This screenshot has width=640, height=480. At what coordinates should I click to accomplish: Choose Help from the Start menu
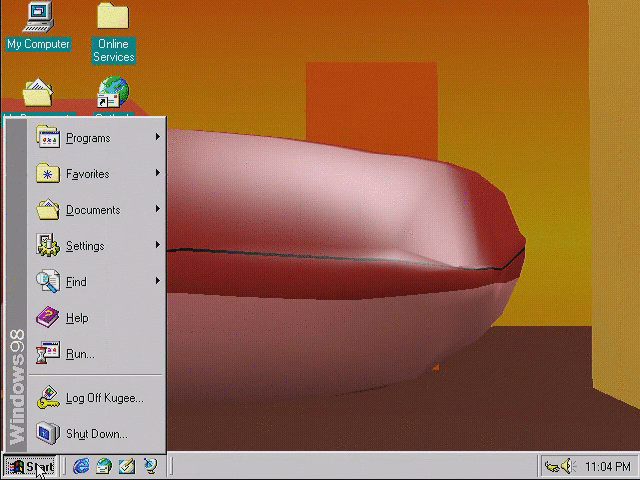(x=97, y=317)
